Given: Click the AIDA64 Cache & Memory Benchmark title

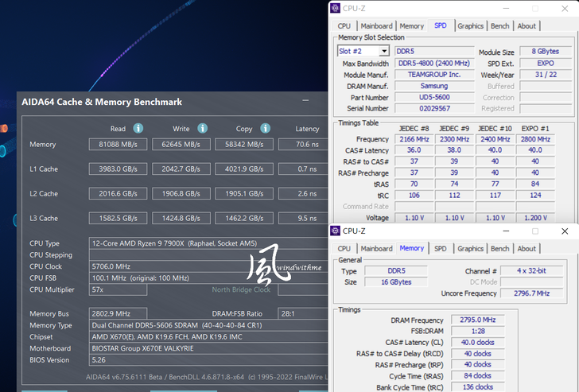Looking at the screenshot, I should coord(102,102).
